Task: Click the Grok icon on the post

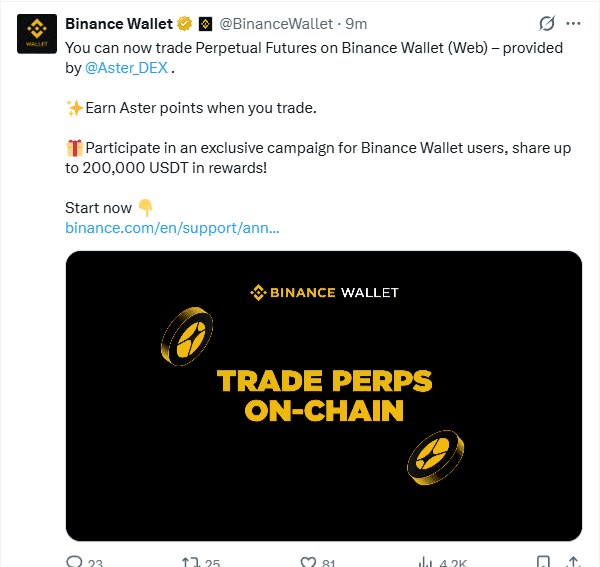Action: [x=546, y=23]
